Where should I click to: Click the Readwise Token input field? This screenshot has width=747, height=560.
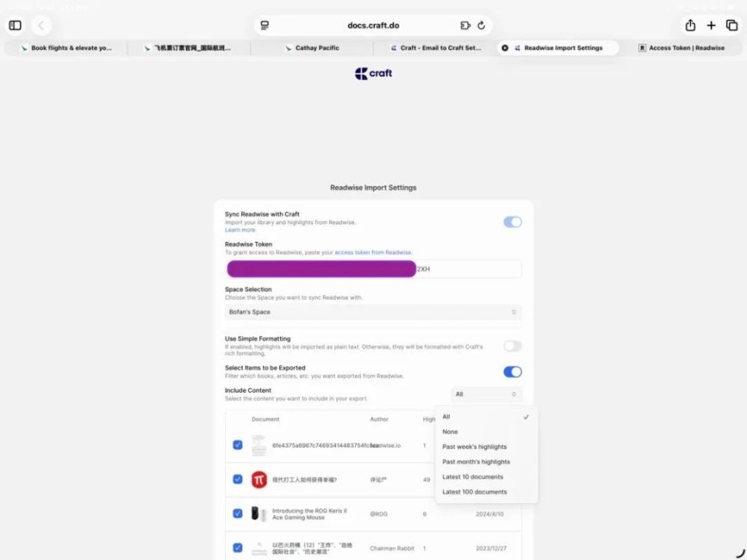(373, 269)
